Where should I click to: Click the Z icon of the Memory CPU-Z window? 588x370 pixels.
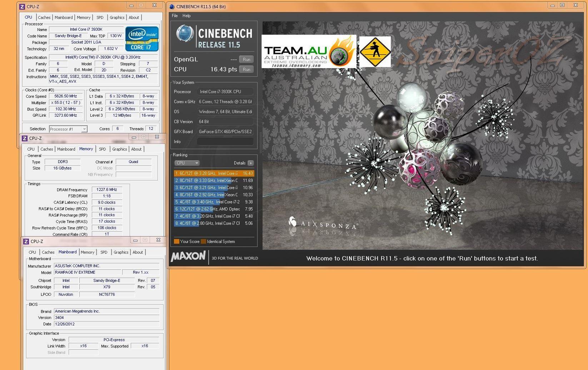[25, 138]
